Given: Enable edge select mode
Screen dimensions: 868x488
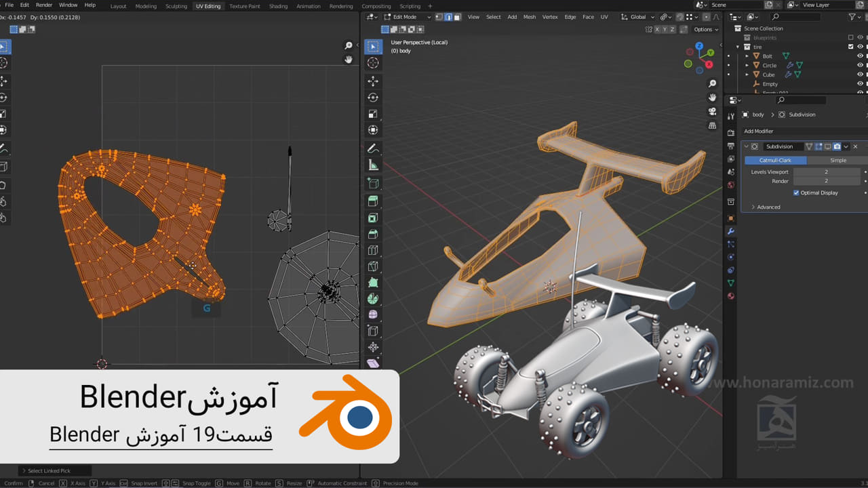Looking at the screenshot, I should tap(448, 17).
